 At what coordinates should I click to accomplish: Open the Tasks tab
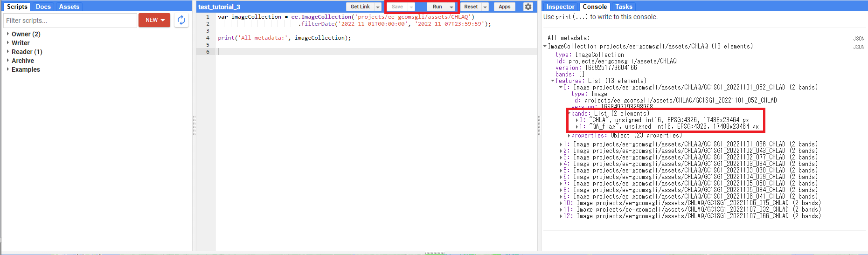point(624,7)
